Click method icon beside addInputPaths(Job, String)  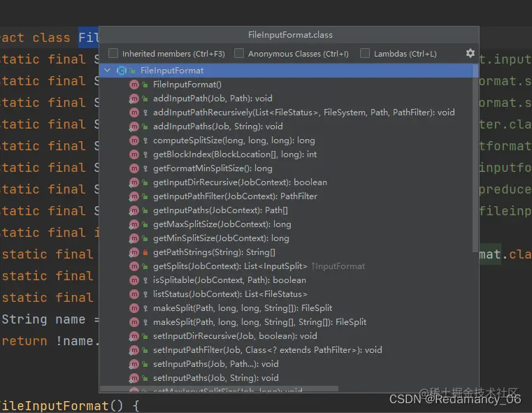coord(134,126)
